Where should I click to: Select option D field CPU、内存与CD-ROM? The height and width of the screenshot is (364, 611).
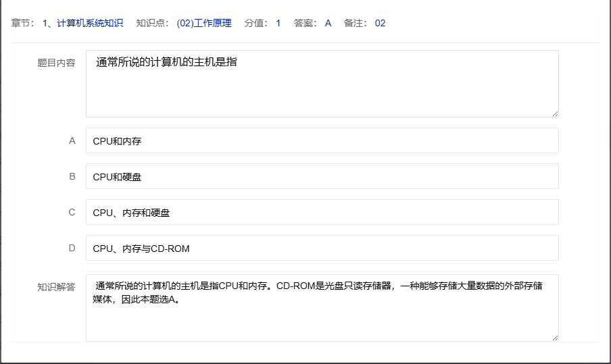pos(322,249)
